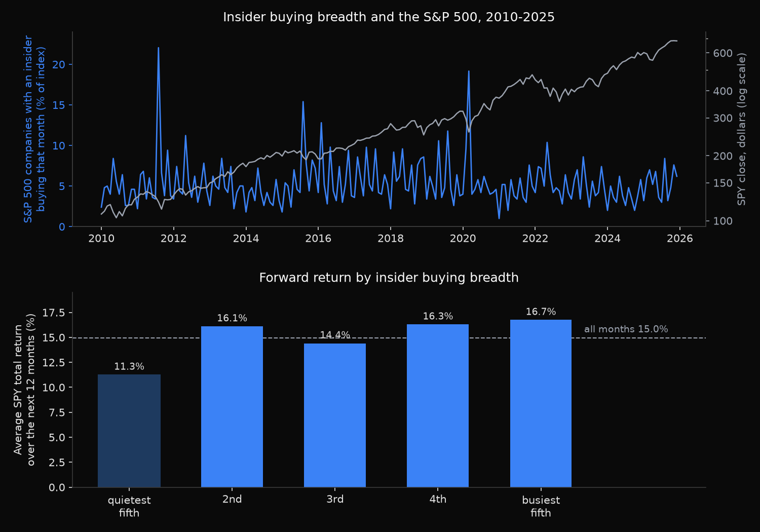This screenshot has width=760, height=532.
Task: Click the '2014' x-axis tick label
Action: 246,239
